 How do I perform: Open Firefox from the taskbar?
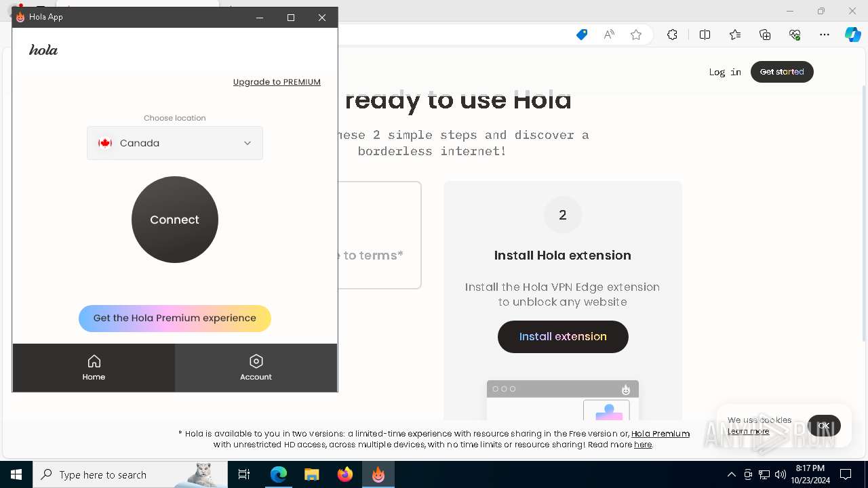(345, 475)
